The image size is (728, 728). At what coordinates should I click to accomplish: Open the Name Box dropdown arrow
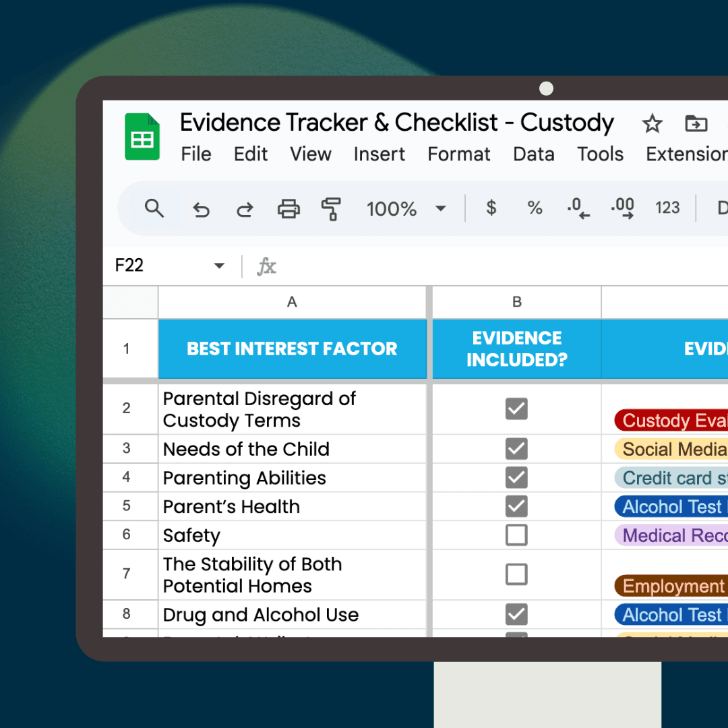click(219, 266)
